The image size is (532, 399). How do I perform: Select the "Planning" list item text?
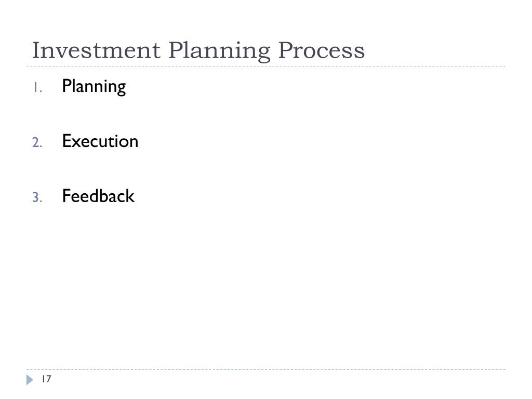[94, 87]
